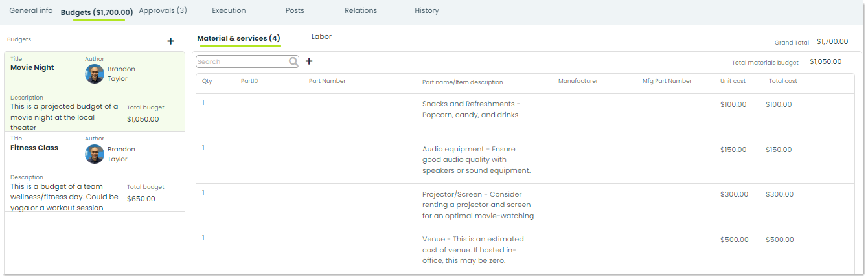This screenshot has width=868, height=279.
Task: Click Brandon Taylor avatar on Fitness Class
Action: 95,154
